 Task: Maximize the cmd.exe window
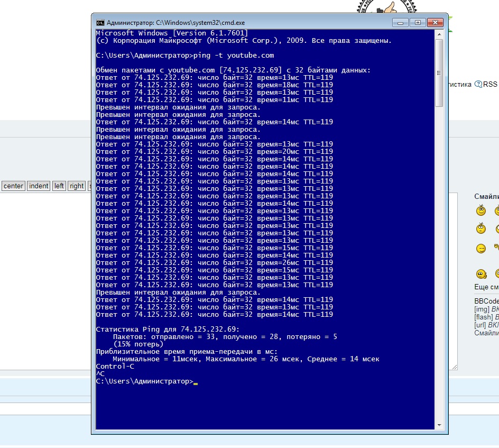click(418, 23)
